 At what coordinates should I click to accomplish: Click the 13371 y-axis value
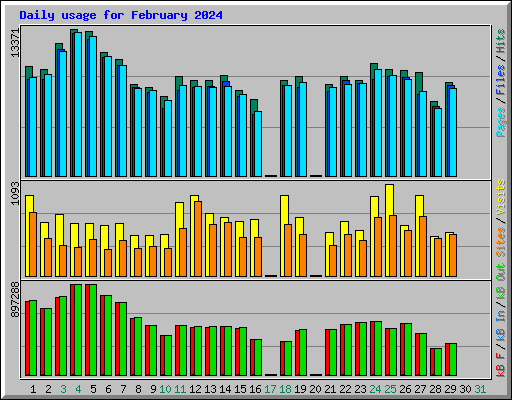[15, 43]
